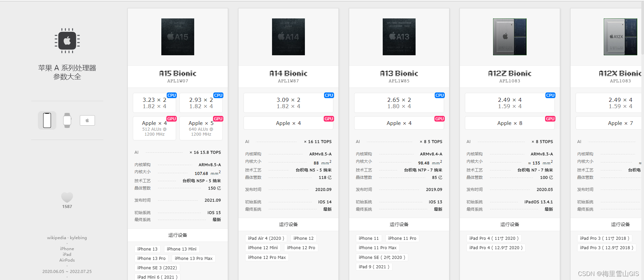Select the iPad 9 (2021) tag
This screenshot has height=280, width=644.
(374, 267)
